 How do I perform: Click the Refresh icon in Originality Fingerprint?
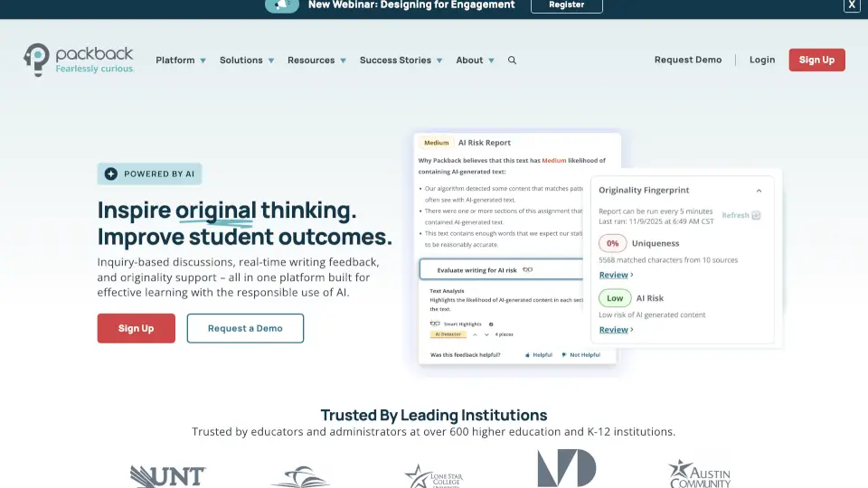click(756, 215)
